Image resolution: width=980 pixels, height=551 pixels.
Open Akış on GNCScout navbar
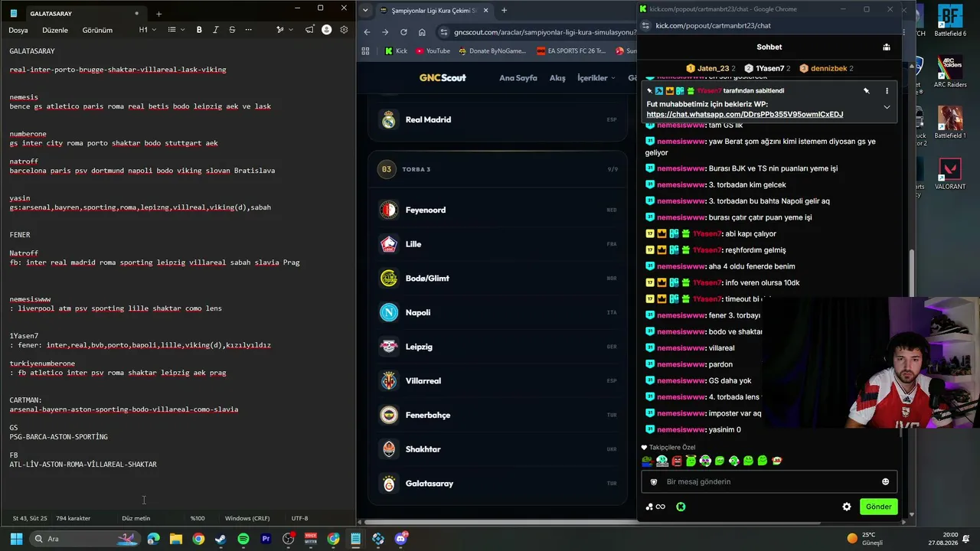click(557, 78)
